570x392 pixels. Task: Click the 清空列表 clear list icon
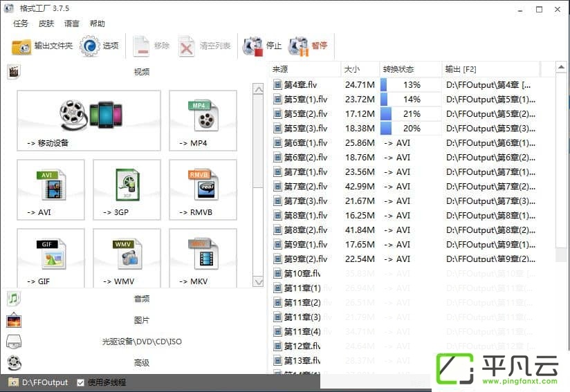(x=187, y=46)
